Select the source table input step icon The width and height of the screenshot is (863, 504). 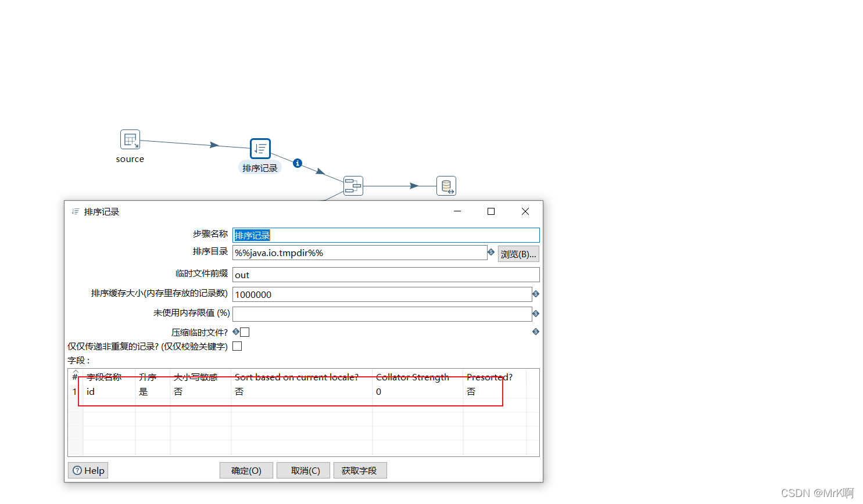130,139
